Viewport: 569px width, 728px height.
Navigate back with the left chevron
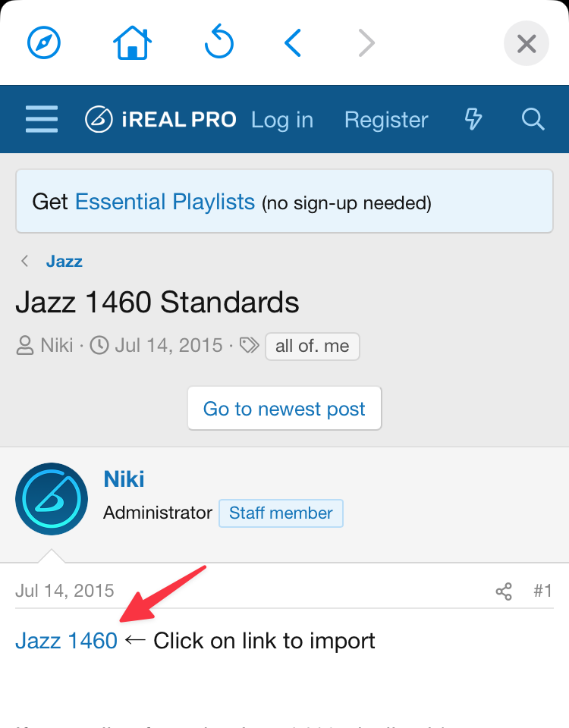click(293, 43)
